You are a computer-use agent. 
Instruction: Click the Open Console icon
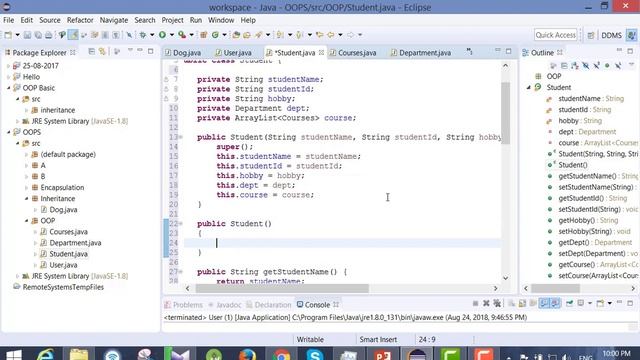[x=600, y=303]
